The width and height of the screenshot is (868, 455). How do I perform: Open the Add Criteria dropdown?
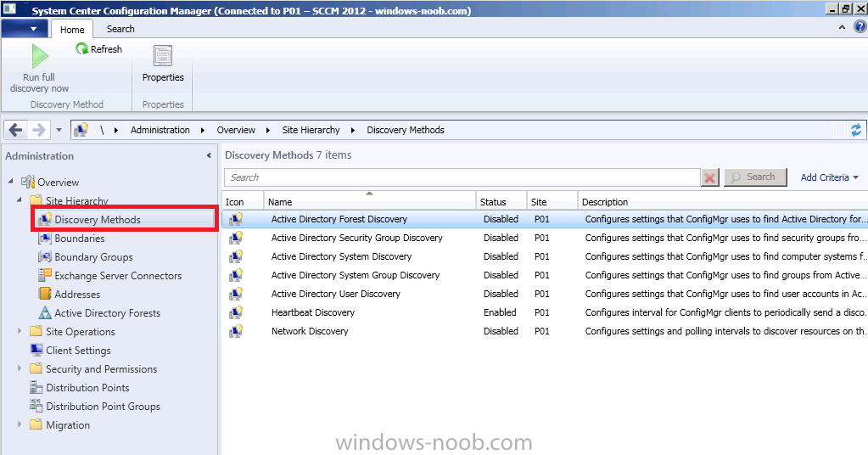click(x=829, y=177)
